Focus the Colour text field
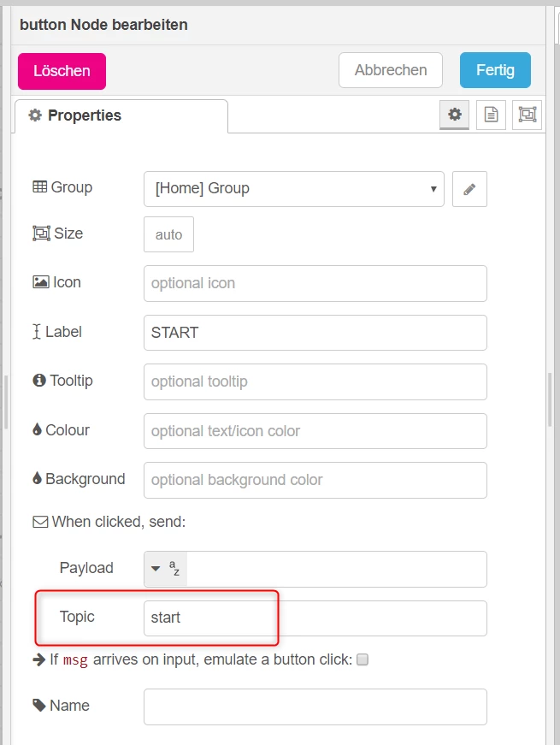560x745 pixels. tap(315, 431)
